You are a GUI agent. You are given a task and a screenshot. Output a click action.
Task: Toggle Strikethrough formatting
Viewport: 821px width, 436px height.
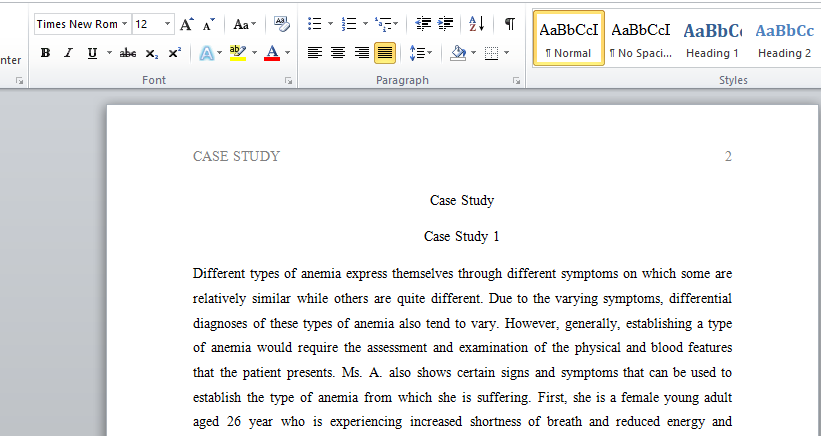coord(128,53)
